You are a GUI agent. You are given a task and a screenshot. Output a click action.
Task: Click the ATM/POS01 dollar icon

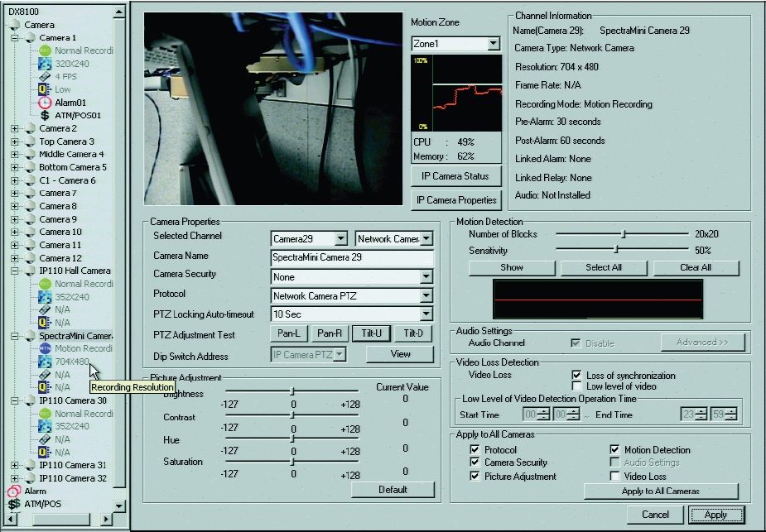coord(45,116)
